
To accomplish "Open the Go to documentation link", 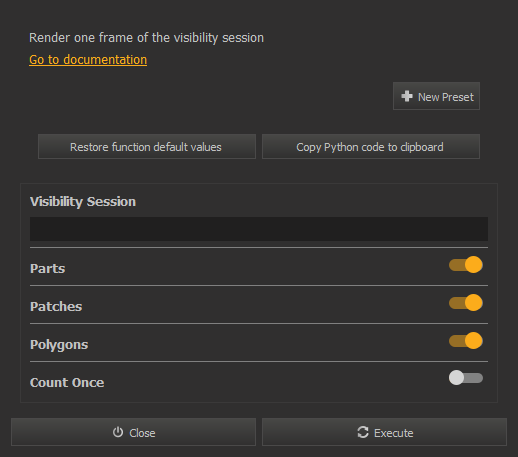I will [x=88, y=60].
